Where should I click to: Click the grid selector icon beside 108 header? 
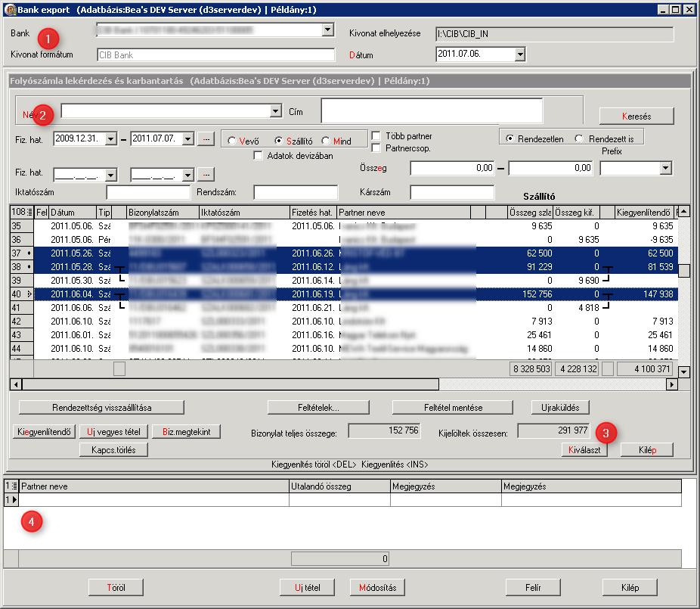pos(29,213)
